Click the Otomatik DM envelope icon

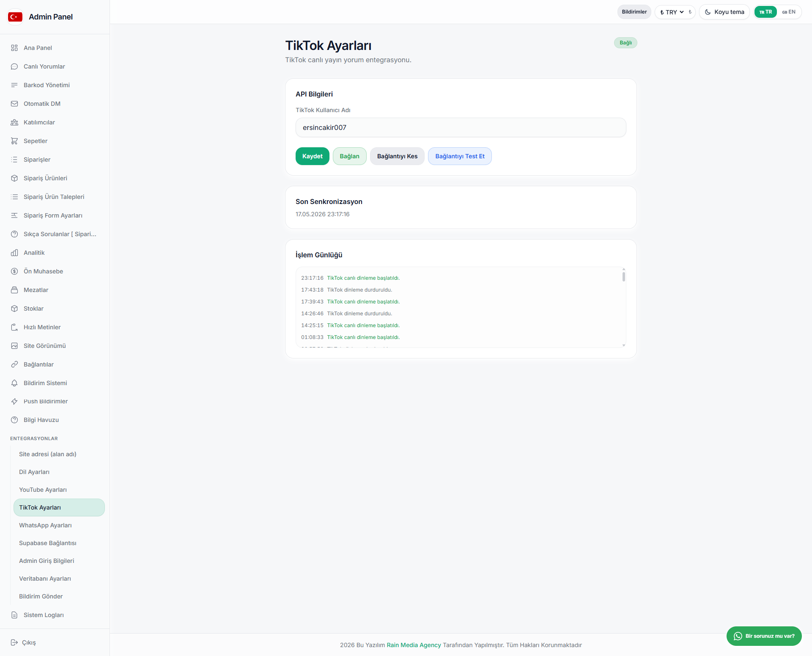click(x=14, y=104)
